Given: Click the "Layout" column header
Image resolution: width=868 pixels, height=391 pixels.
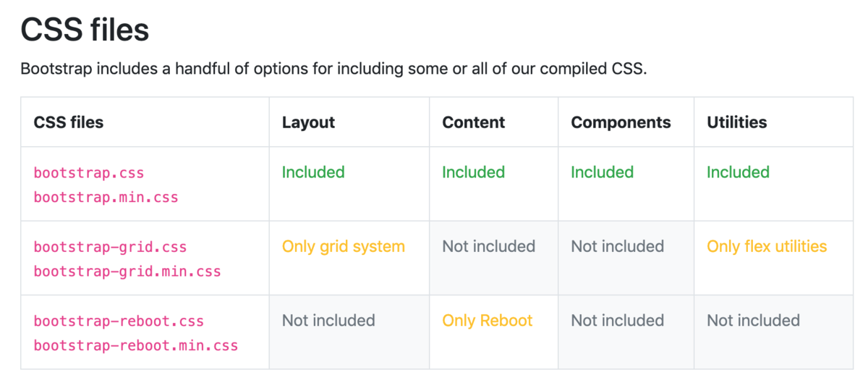Looking at the screenshot, I should tap(309, 122).
